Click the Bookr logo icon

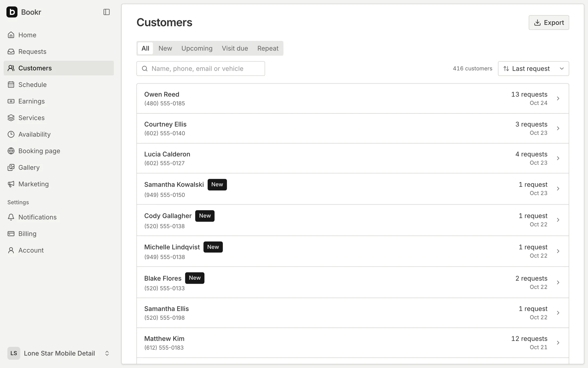point(12,12)
